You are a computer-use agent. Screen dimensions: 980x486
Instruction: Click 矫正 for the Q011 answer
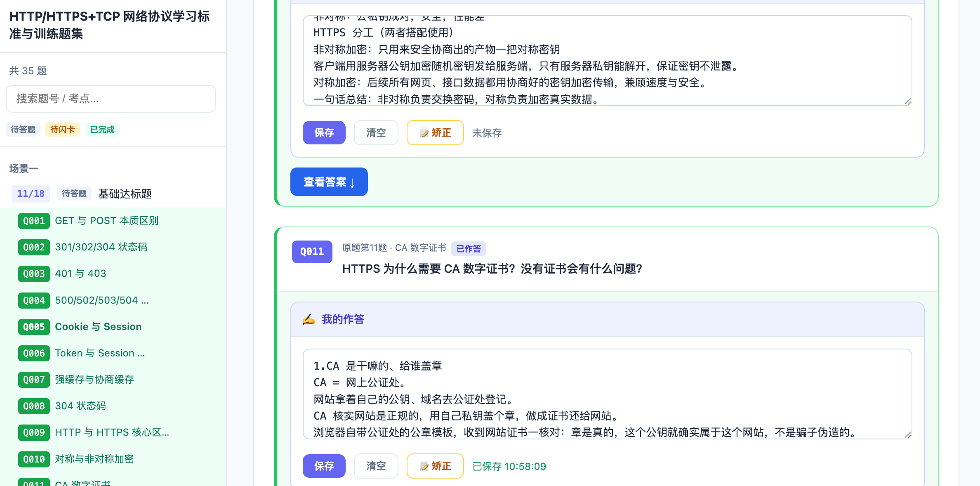click(435, 466)
